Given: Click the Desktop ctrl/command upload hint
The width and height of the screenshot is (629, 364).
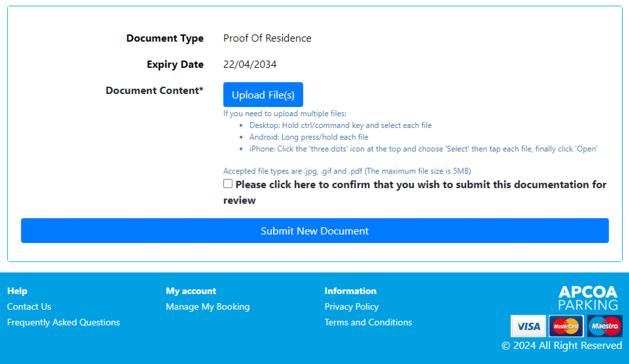Looking at the screenshot, I should pos(340,125).
